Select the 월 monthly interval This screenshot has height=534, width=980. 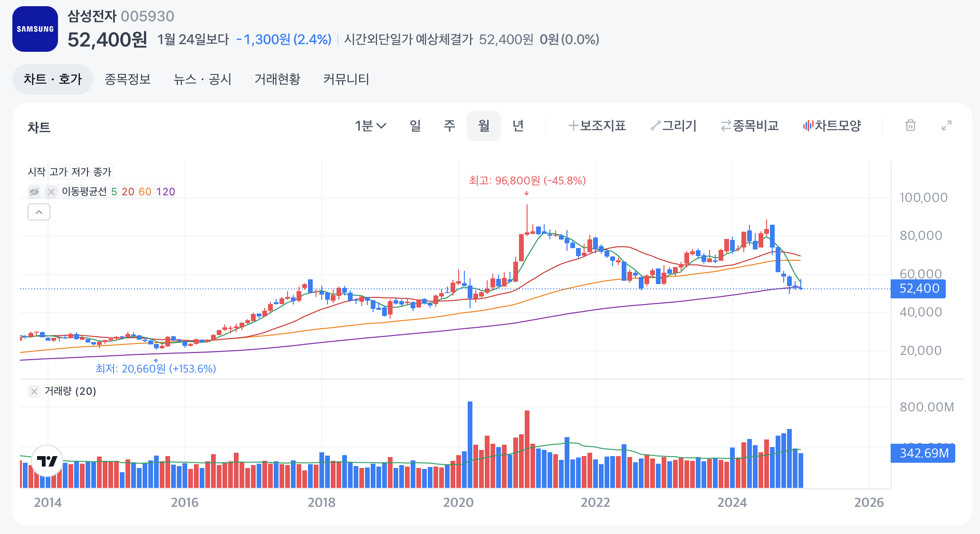[484, 126]
